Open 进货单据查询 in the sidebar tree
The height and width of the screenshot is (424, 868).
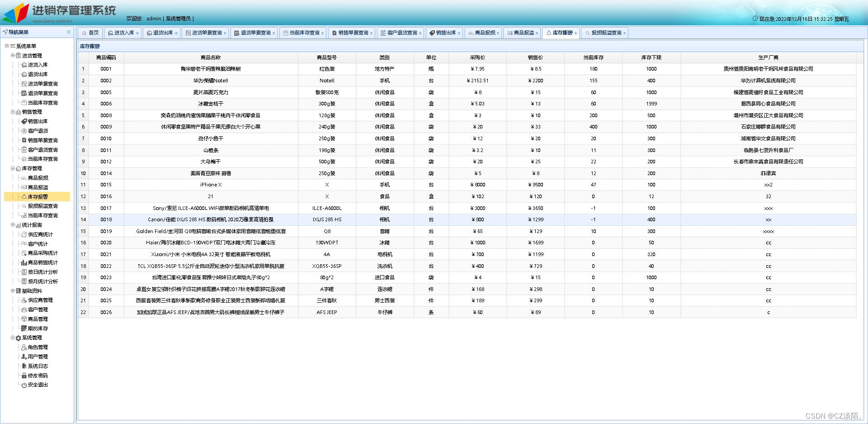point(42,84)
